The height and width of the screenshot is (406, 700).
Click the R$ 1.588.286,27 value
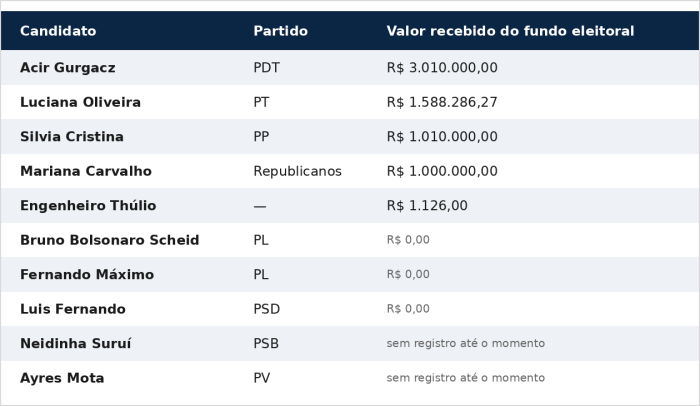pos(442,102)
